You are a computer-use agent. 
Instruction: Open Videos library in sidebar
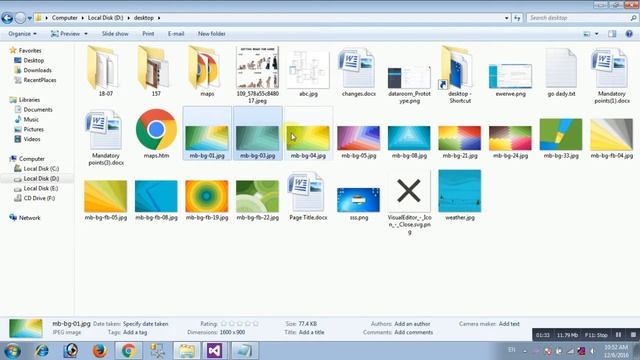pos(32,139)
